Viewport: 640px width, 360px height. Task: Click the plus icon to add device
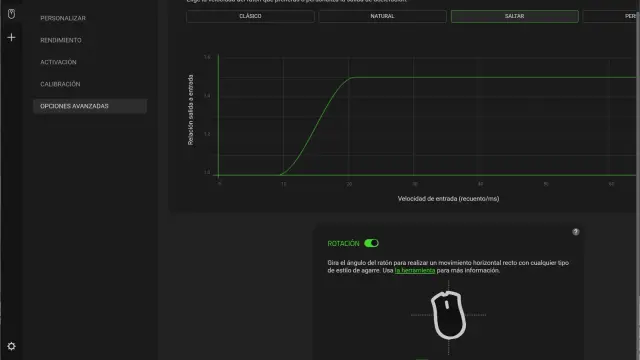[x=11, y=37]
